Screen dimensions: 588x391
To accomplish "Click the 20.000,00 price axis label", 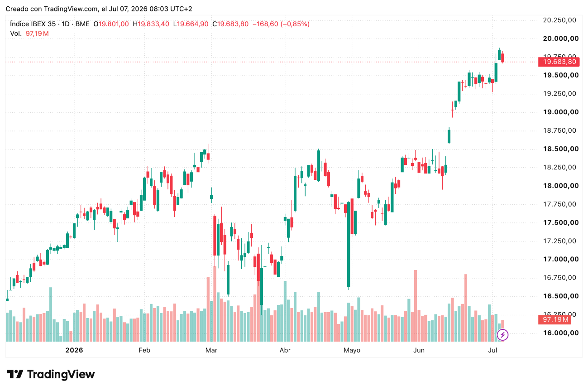I will click(560, 39).
